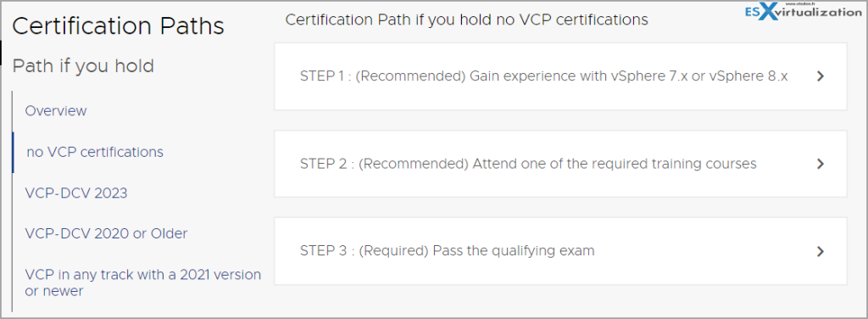Expand Step 2 training courses chevron
868x319 pixels.
point(821,164)
